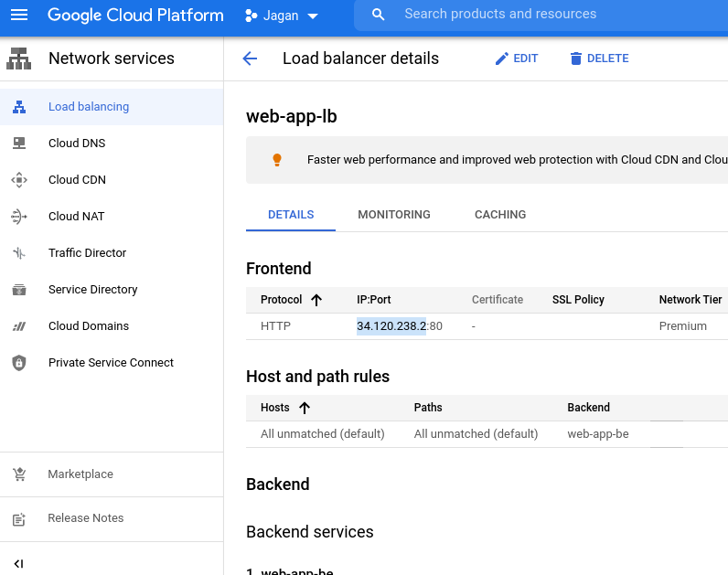The height and width of the screenshot is (575, 728).
Task: Click the Private Service Connect shield icon
Action: click(x=19, y=363)
